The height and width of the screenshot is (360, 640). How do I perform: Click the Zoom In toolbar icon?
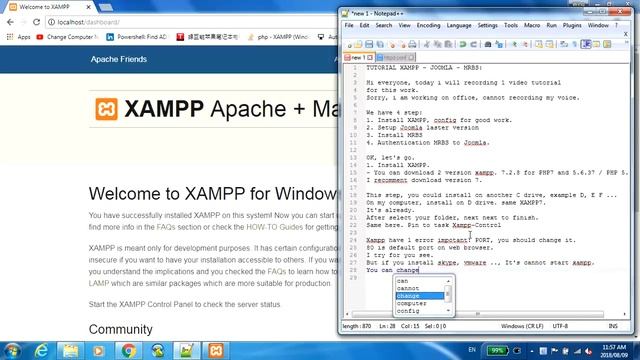[514, 44]
